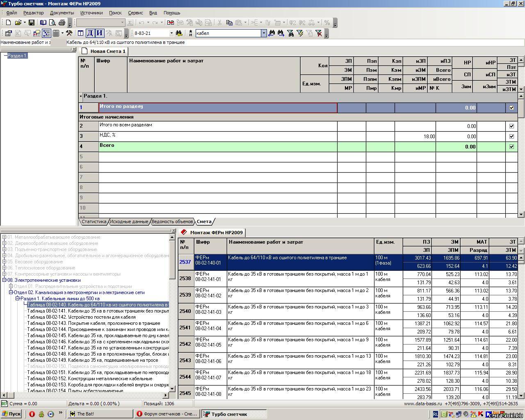Click the binoculars icon beside code field
Viewport: 525px width, 420px height.
(179, 33)
